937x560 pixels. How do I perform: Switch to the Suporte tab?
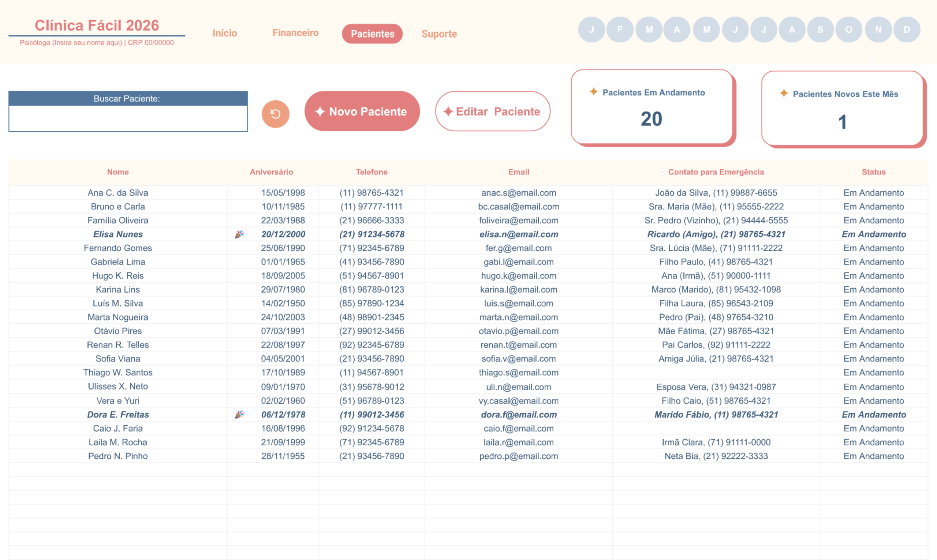pos(439,34)
